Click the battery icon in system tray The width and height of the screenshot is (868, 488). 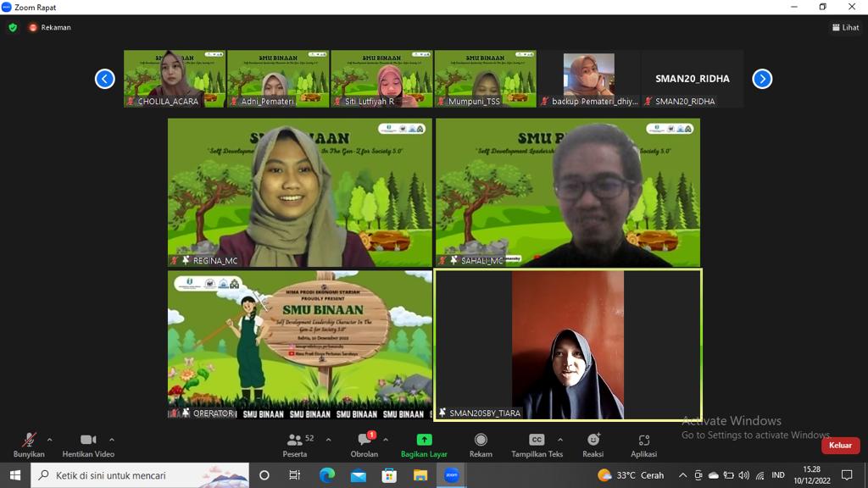tap(728, 475)
